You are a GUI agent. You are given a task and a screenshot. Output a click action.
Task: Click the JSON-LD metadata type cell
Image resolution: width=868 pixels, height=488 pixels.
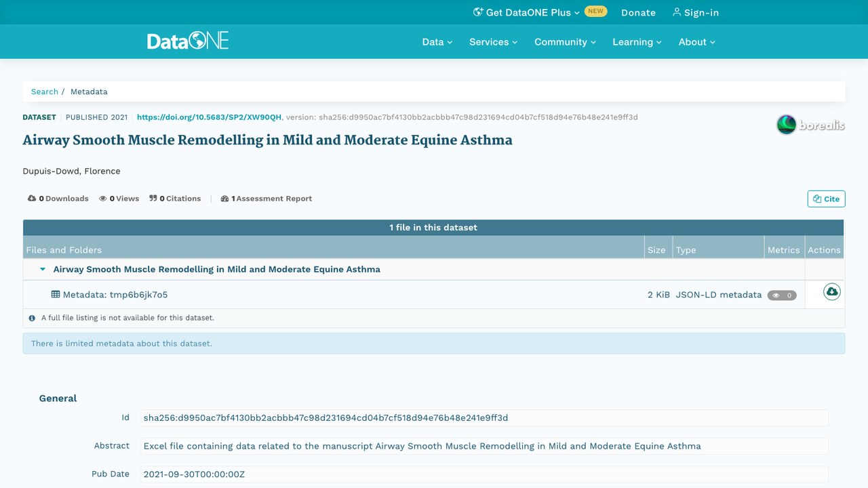(x=719, y=295)
